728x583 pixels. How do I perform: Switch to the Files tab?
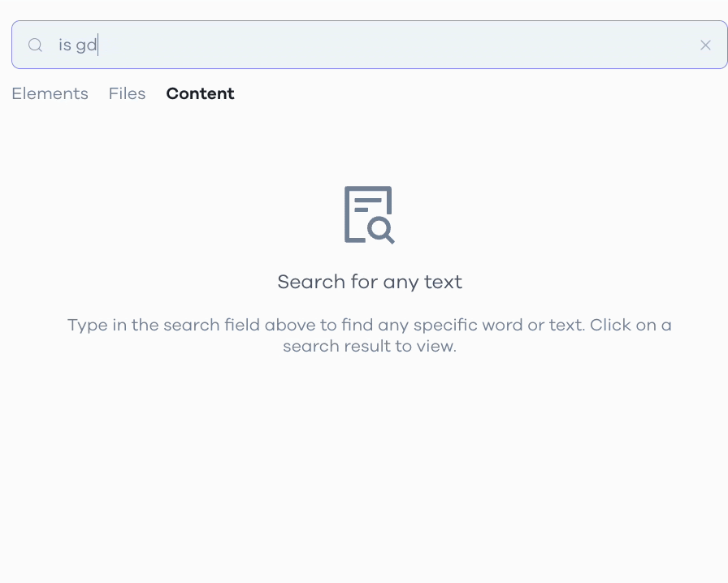pos(128,93)
